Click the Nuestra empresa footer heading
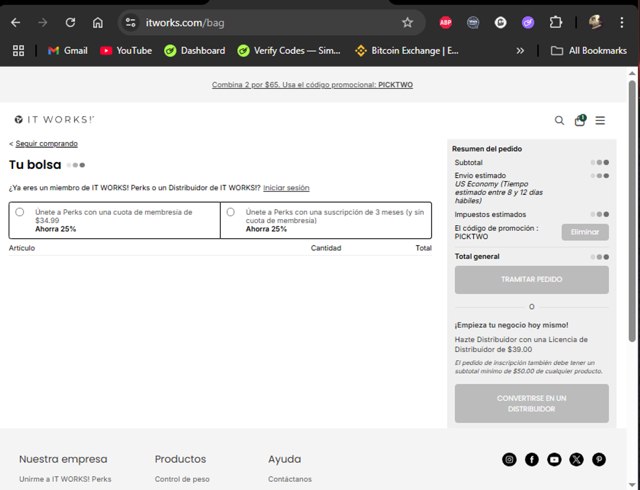 [63, 459]
